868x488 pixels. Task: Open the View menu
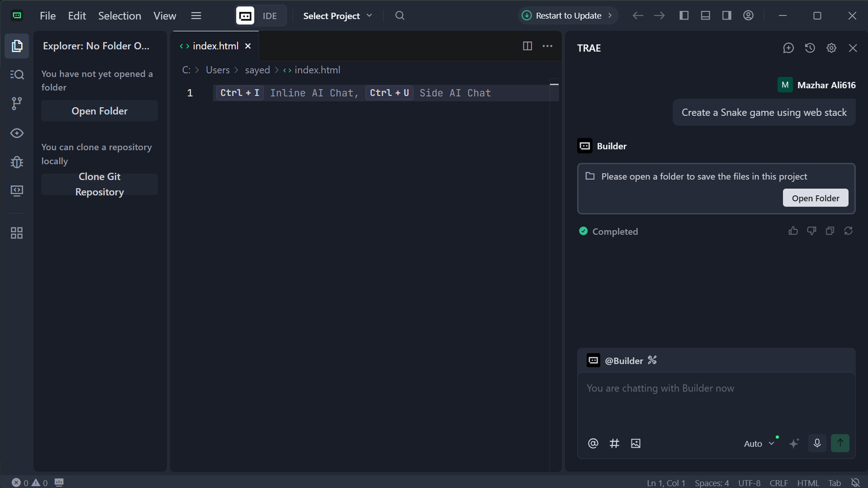point(165,16)
